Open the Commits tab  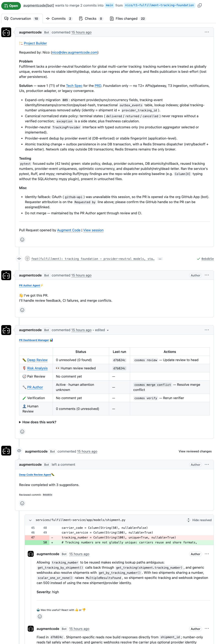(59, 18)
